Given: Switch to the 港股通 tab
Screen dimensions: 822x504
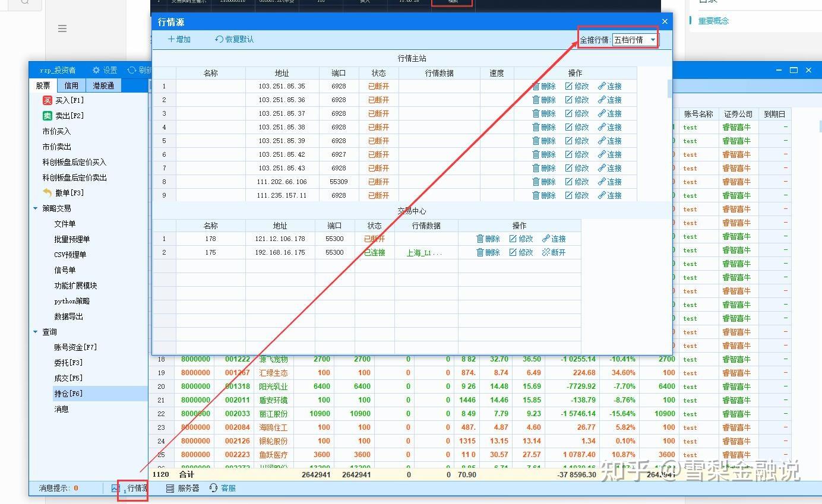Looking at the screenshot, I should click(x=103, y=85).
